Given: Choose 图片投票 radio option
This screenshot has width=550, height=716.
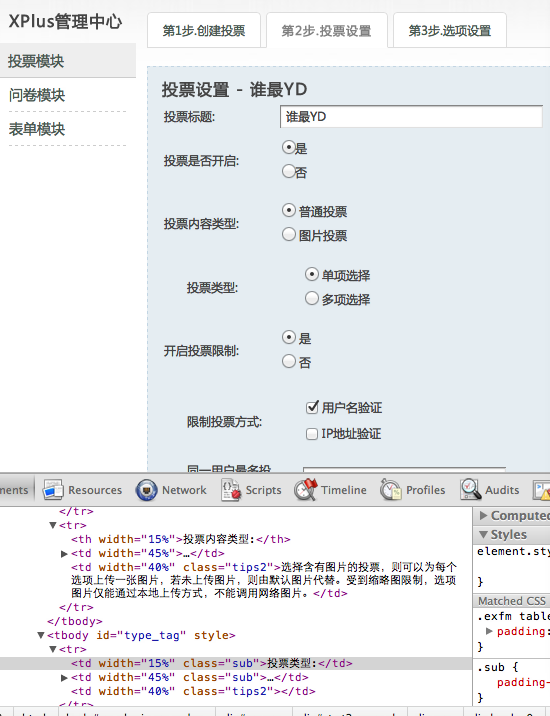Looking at the screenshot, I should (289, 234).
